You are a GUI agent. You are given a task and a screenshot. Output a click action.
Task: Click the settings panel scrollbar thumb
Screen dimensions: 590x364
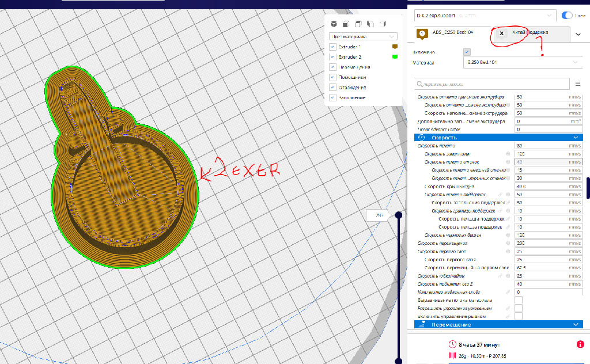(588, 188)
